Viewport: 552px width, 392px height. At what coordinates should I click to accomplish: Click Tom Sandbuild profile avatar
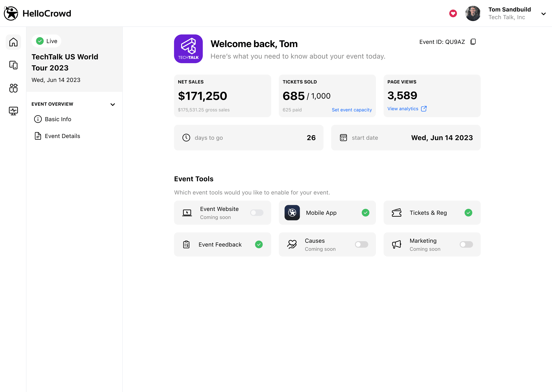(473, 14)
